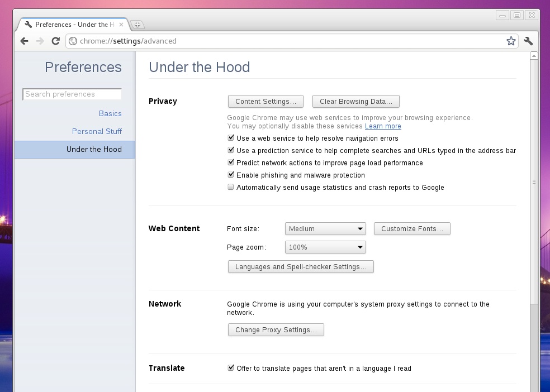Close the Preferences tab with its X
This screenshot has height=392, width=550.
(121, 25)
